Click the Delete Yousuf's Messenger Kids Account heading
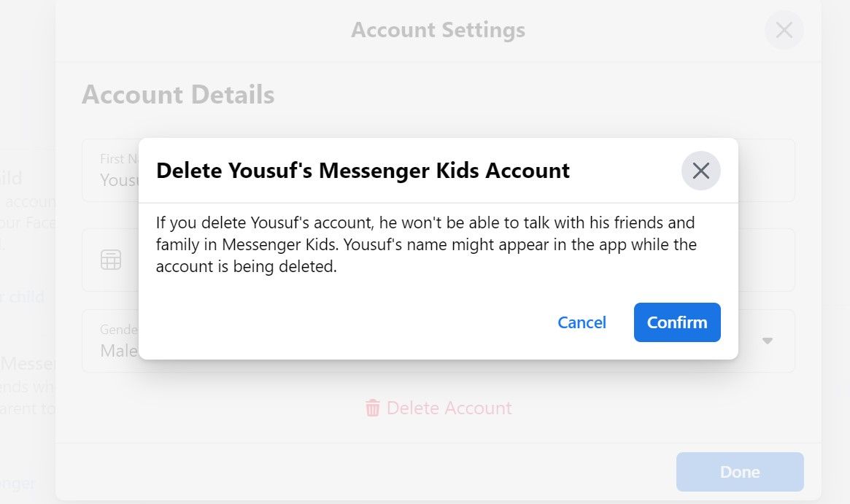The height and width of the screenshot is (504, 850). 363,170
